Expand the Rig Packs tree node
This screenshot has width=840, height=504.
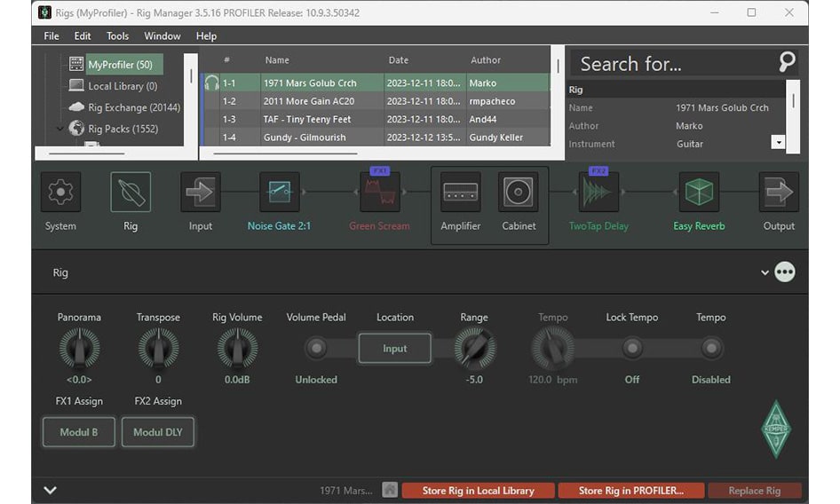coord(60,129)
